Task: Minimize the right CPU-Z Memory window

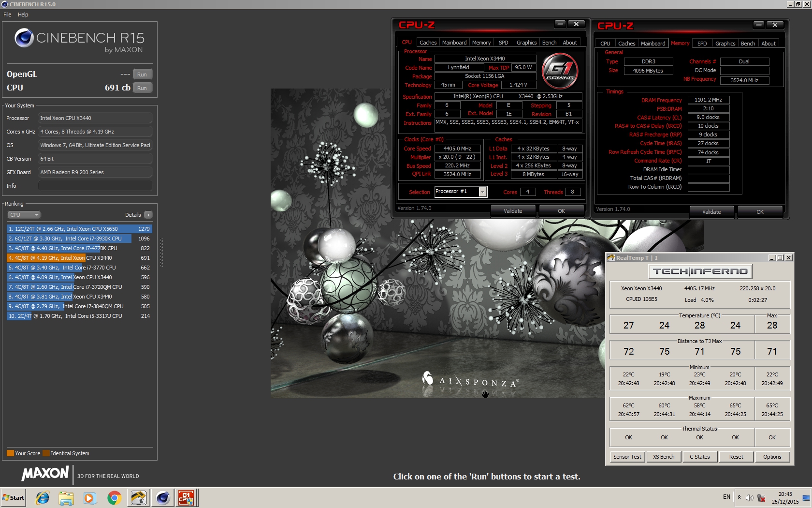Action: tap(758, 25)
